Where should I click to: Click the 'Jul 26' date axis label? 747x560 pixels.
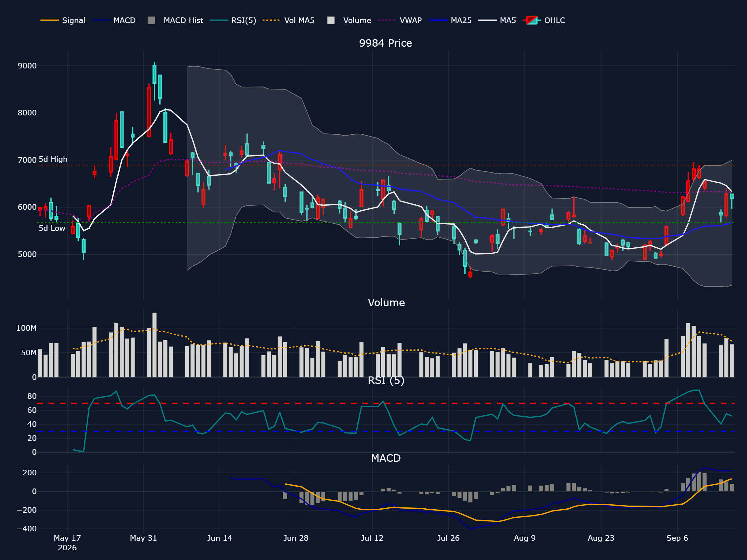pos(449,538)
